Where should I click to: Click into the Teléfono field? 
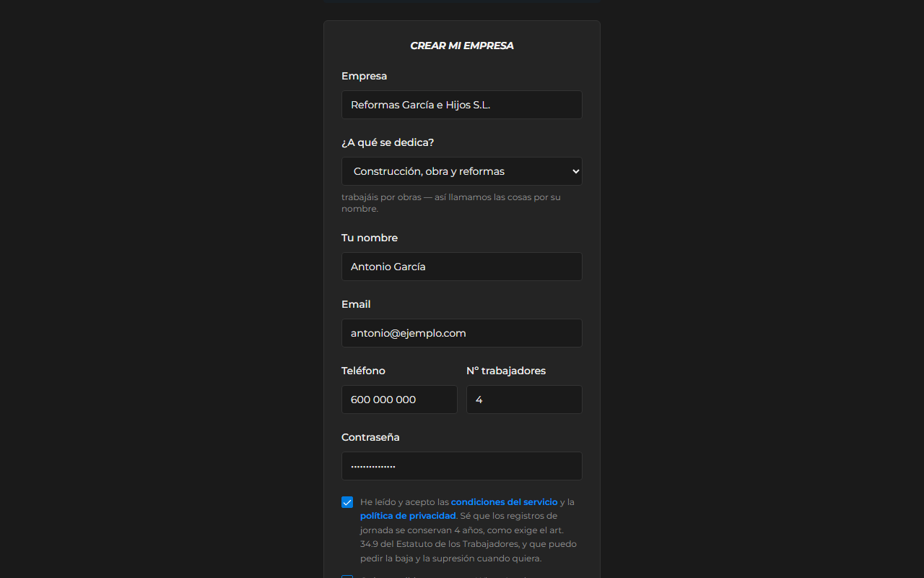point(399,400)
